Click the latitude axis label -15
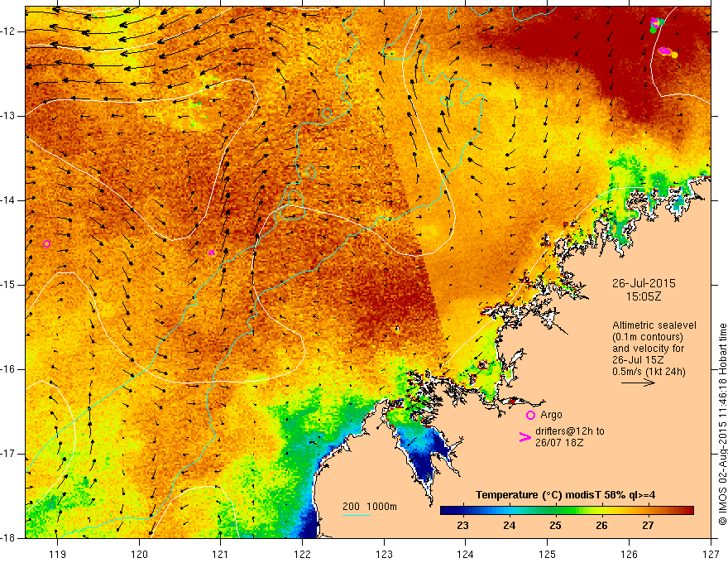 (8, 285)
